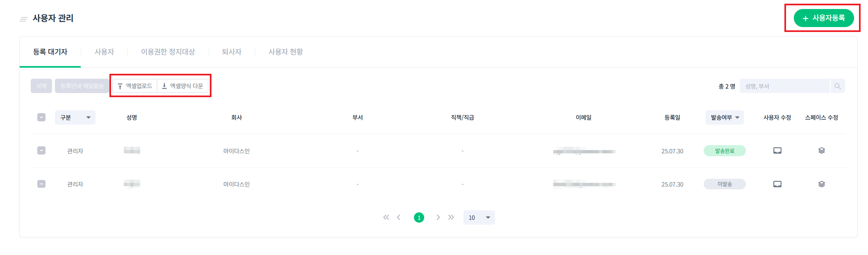Go to last page double-arrow
The image size is (868, 255).
(451, 217)
